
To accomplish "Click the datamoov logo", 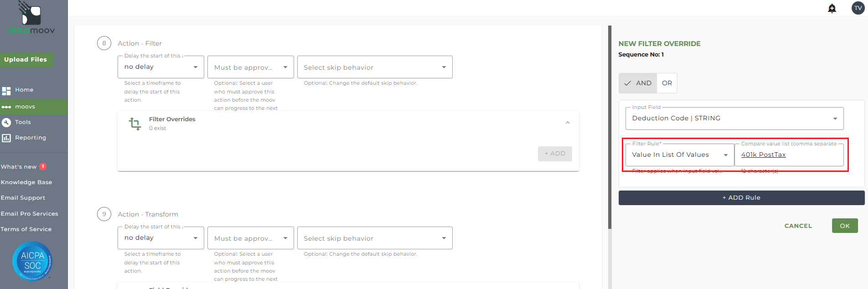I will pos(31,18).
